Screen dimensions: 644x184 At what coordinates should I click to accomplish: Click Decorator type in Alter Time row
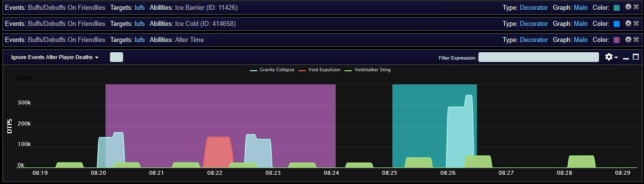pyautogui.click(x=534, y=40)
